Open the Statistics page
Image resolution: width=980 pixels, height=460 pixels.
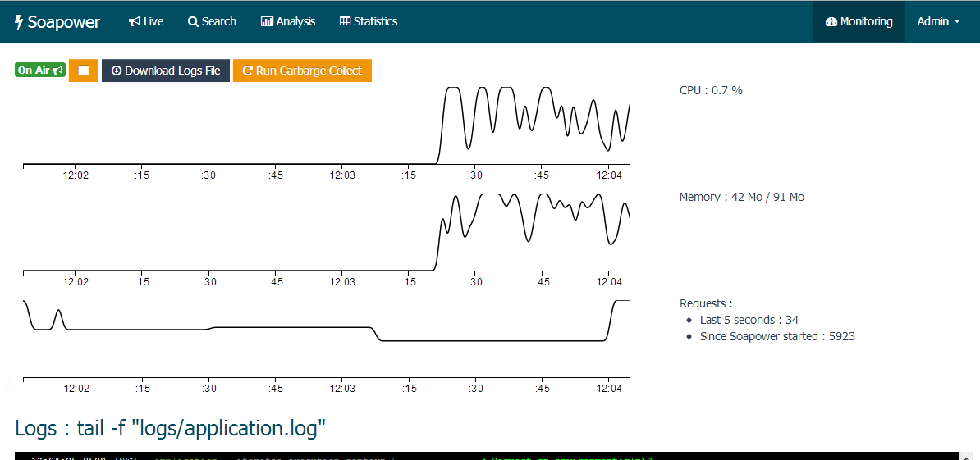[369, 21]
